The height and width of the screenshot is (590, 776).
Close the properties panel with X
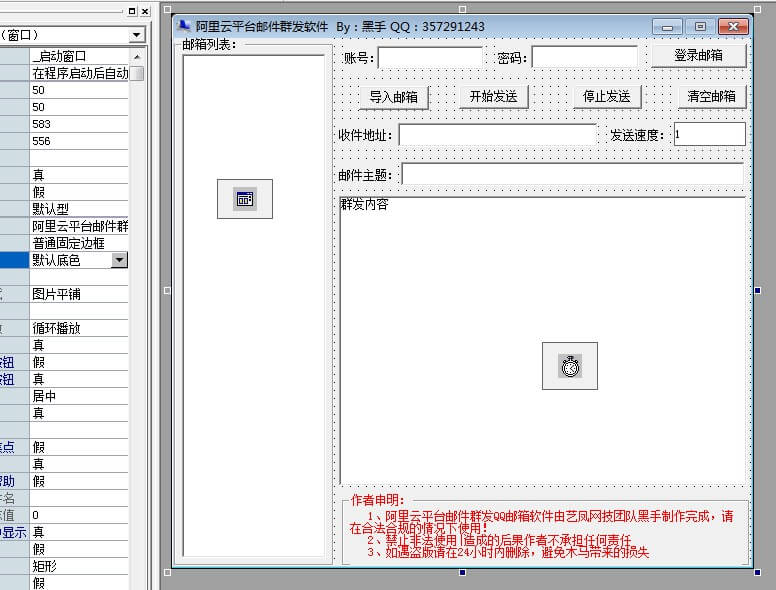click(x=145, y=11)
